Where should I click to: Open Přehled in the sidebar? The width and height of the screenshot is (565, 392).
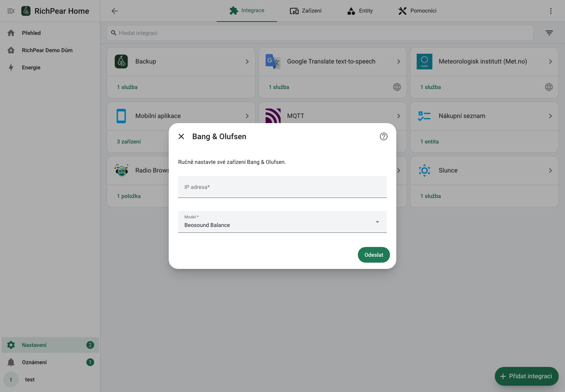click(50, 33)
